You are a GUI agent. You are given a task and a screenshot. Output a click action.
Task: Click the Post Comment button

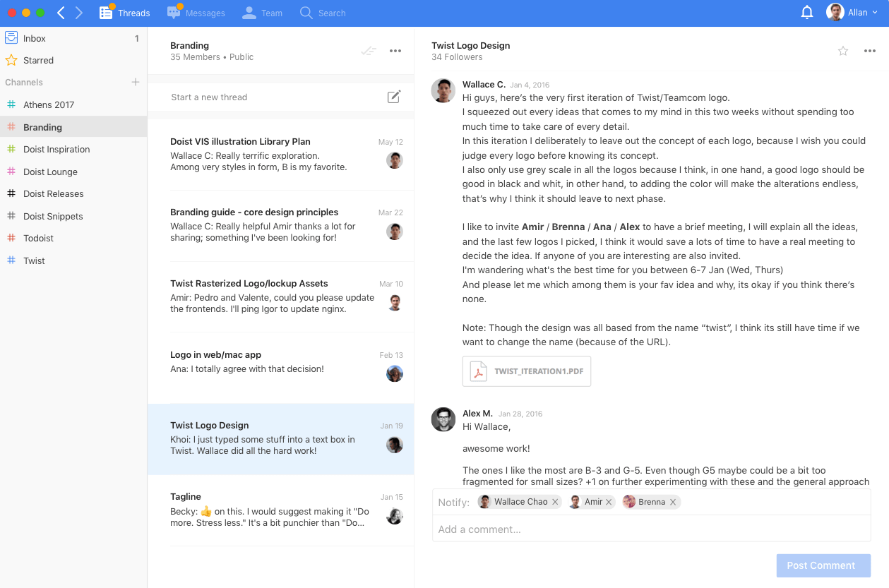(823, 565)
